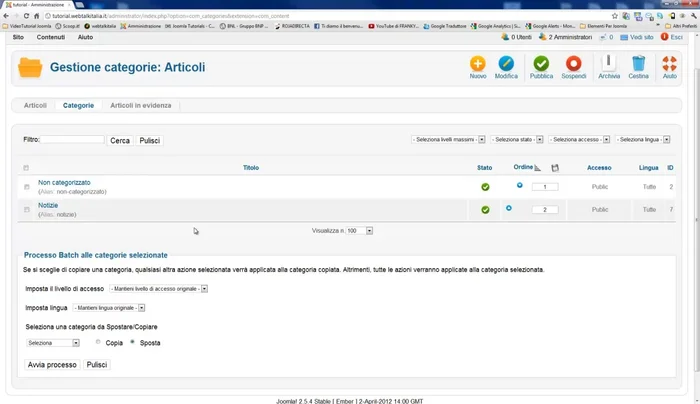Screen dimensions: 700x404
Task: Click the page vertical scrollbar
Action: click(x=697, y=219)
